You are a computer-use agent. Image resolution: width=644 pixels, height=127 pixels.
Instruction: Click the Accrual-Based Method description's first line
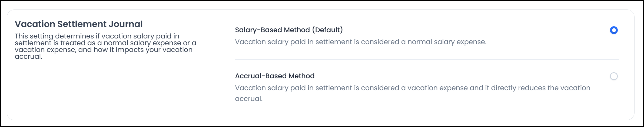[x=413, y=88]
